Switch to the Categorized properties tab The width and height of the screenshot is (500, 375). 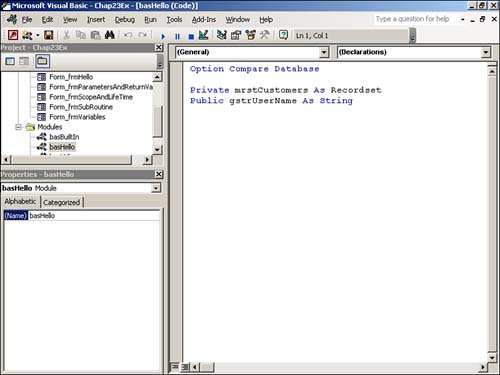point(62,202)
